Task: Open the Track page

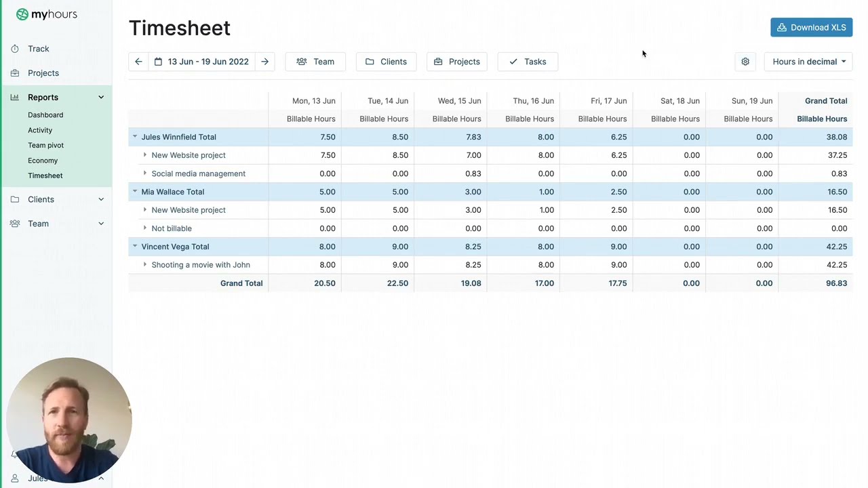Action: (x=39, y=49)
